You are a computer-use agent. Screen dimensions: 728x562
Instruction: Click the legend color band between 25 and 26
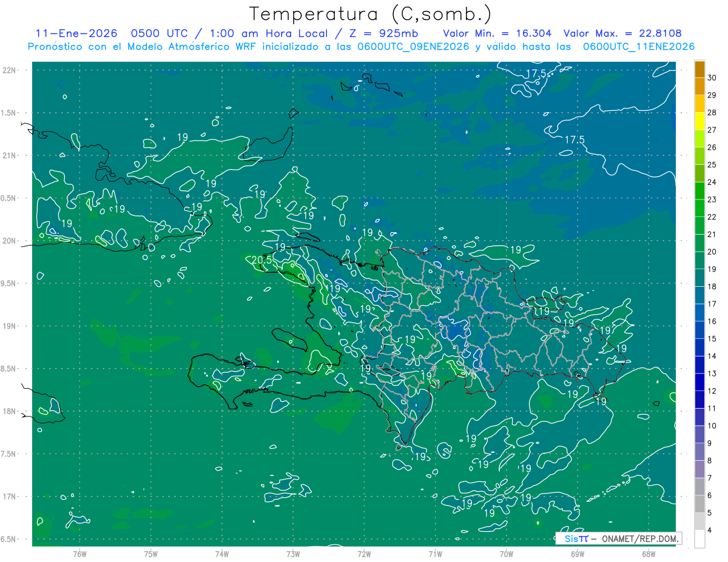coord(699,156)
